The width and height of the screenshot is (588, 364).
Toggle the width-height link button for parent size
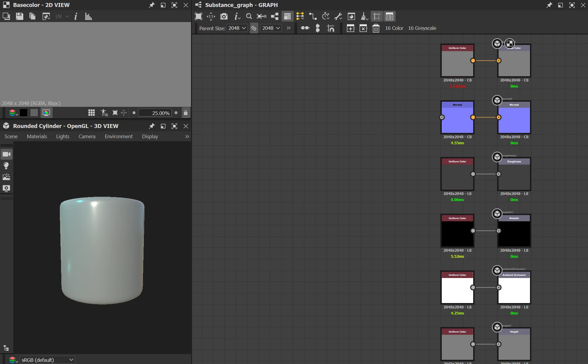click(254, 28)
